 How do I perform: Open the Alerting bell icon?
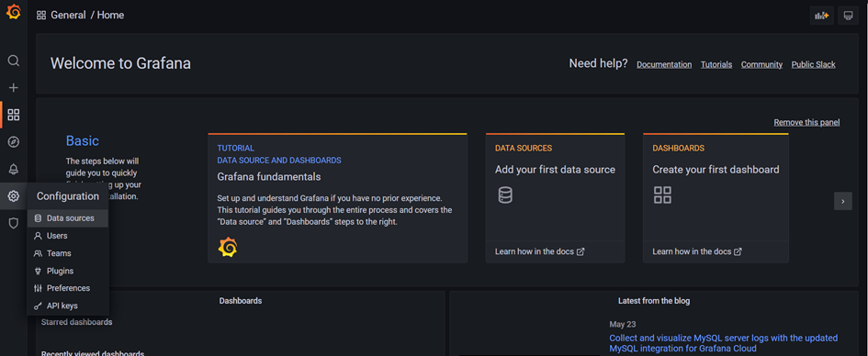click(x=13, y=169)
